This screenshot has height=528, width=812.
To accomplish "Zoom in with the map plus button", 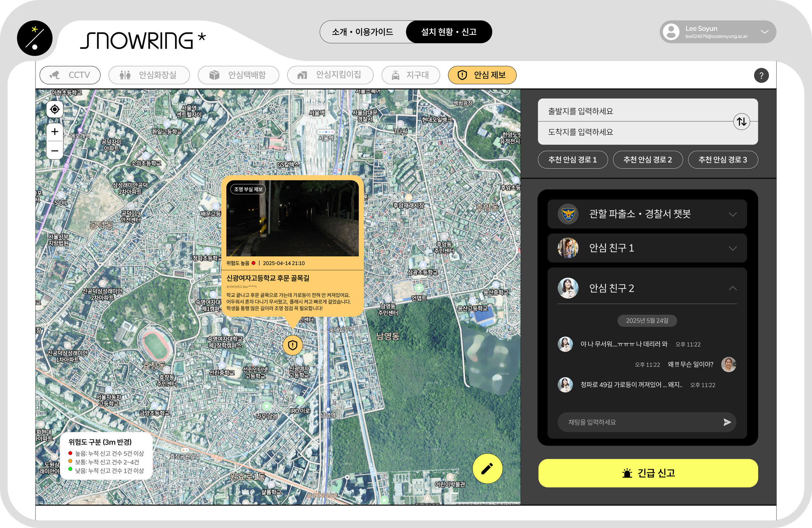I will (x=55, y=132).
